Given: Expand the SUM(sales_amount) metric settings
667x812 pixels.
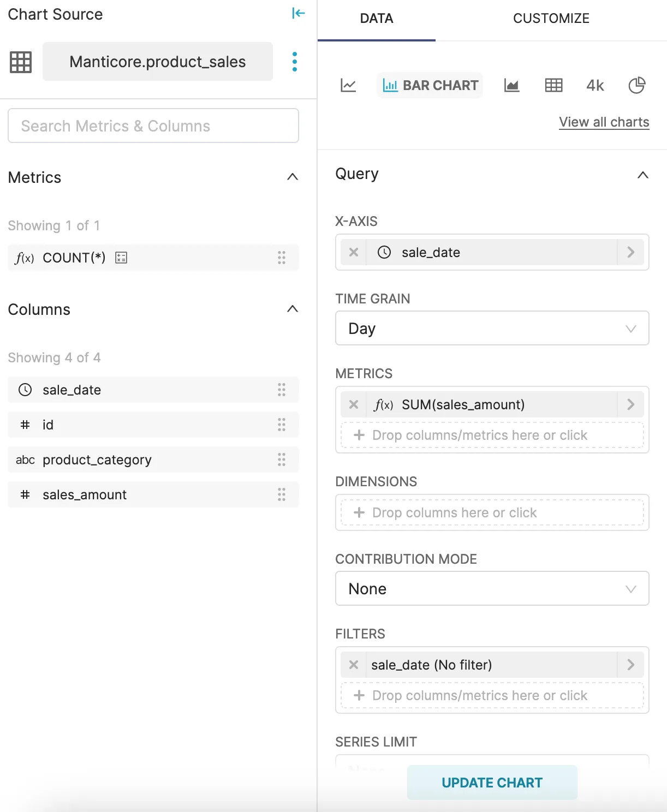Looking at the screenshot, I should (631, 404).
